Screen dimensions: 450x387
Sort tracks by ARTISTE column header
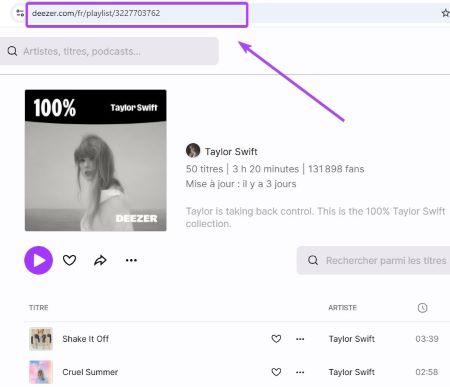(342, 308)
